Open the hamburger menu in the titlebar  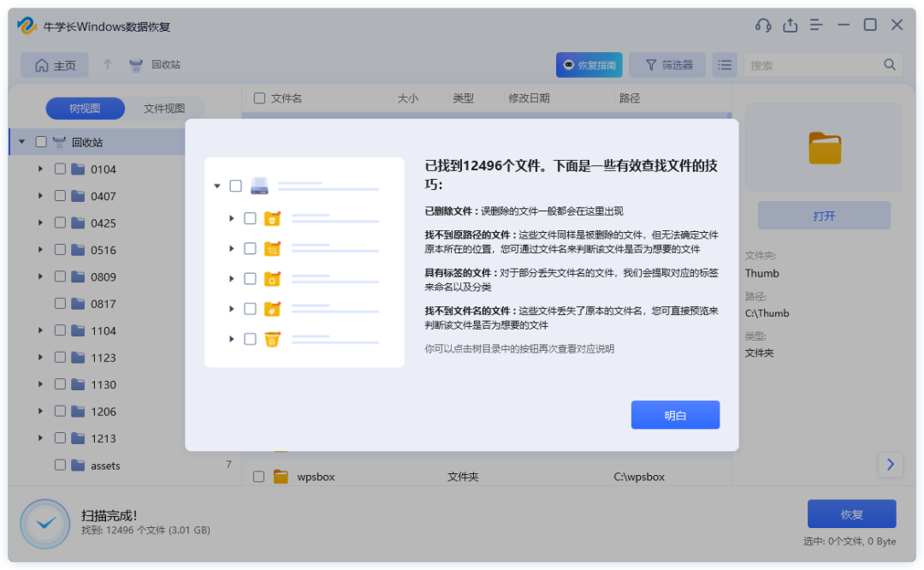(x=816, y=25)
